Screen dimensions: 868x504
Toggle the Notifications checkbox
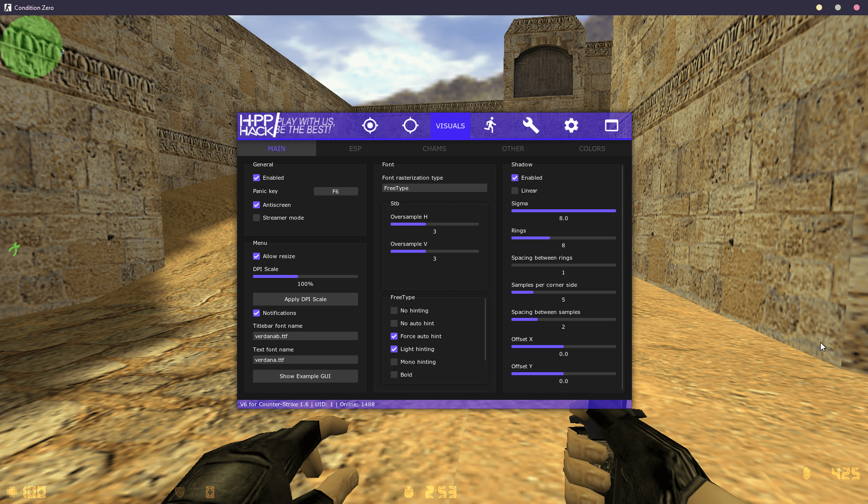(256, 313)
